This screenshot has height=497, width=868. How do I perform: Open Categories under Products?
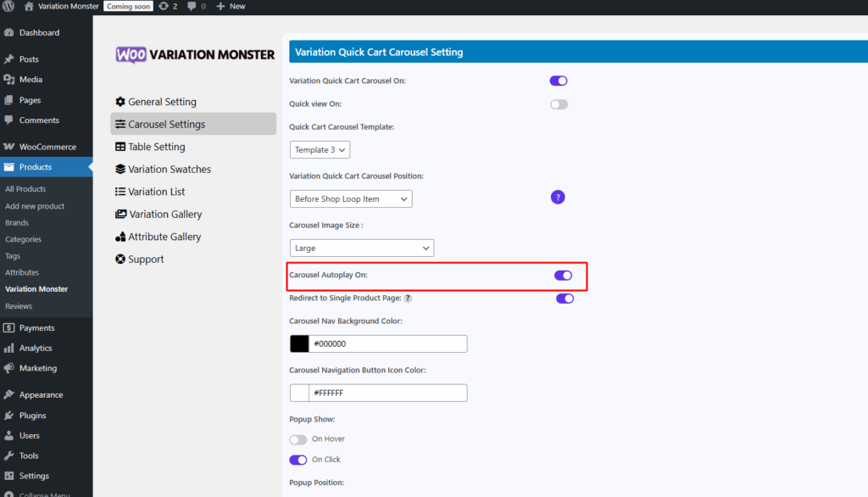tap(23, 239)
